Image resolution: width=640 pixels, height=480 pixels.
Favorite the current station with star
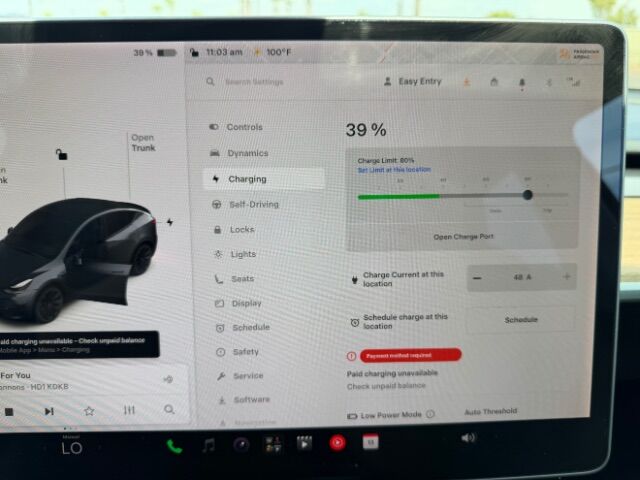(89, 411)
